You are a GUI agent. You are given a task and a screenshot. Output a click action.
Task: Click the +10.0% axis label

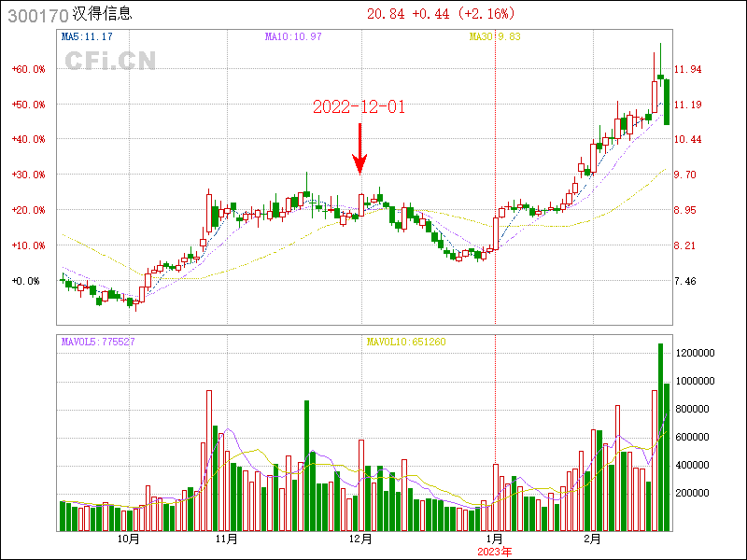click(29, 245)
